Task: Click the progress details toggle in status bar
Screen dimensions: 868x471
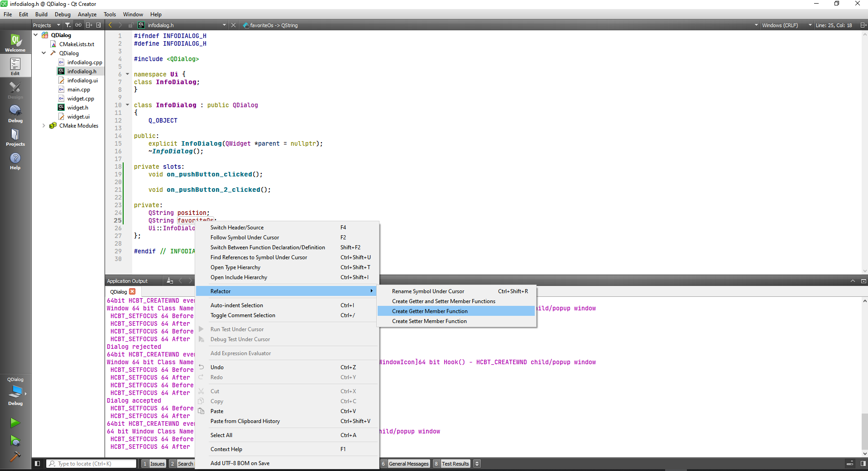Action: point(850,463)
